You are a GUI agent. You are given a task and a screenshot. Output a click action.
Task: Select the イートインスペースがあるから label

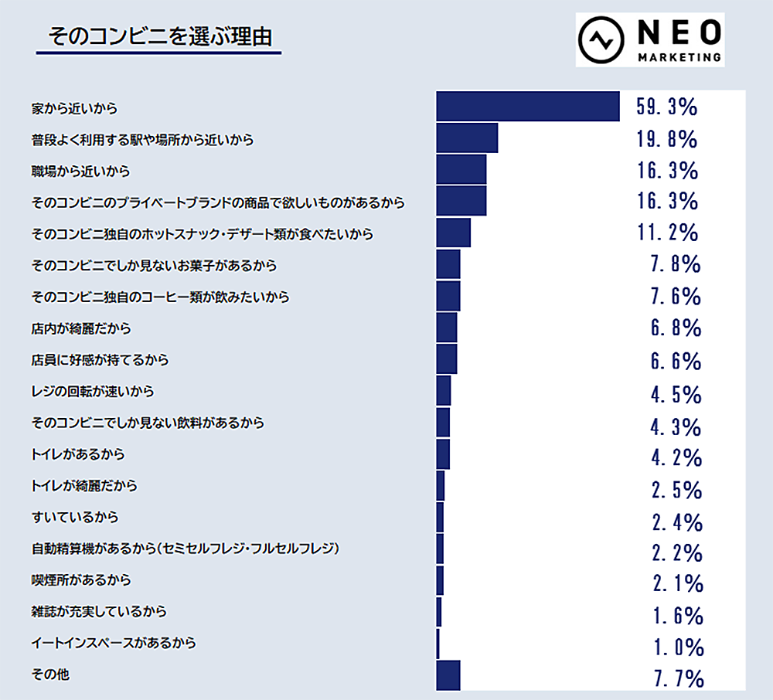[114, 642]
